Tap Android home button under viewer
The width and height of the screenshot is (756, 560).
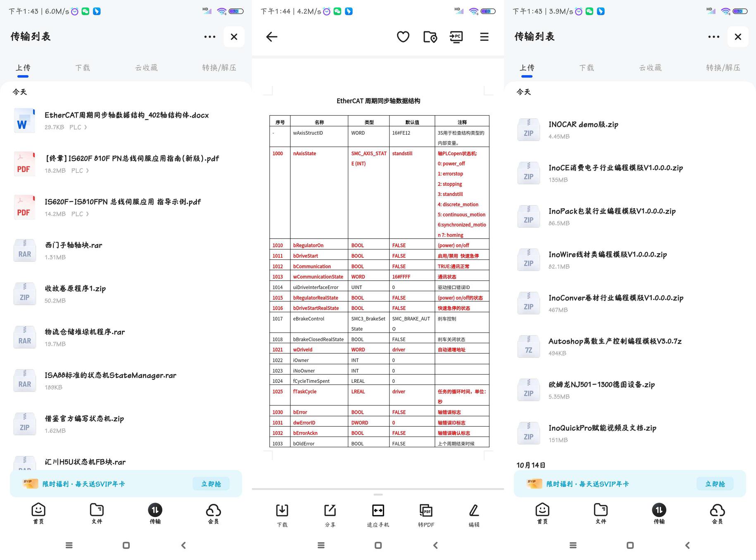point(378,546)
